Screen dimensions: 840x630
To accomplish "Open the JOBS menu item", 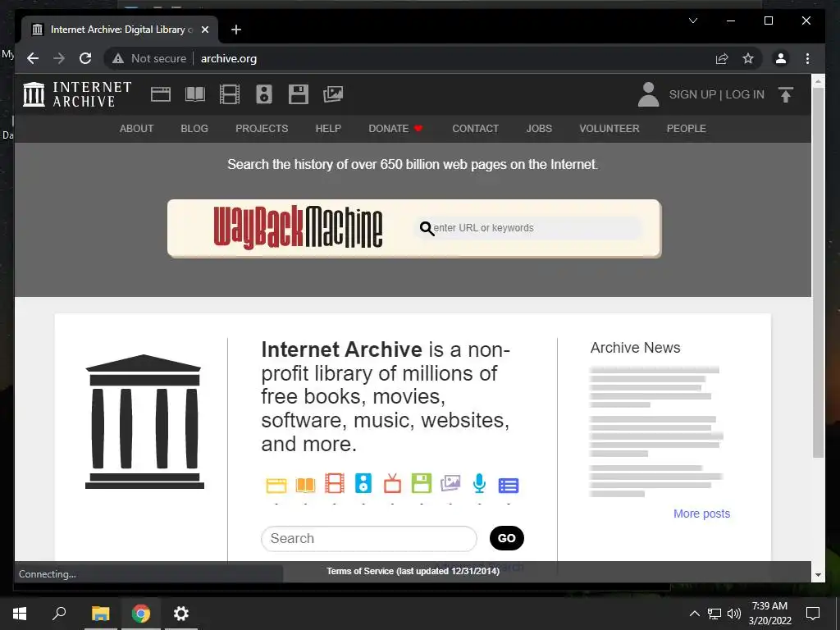I will pos(539,129).
